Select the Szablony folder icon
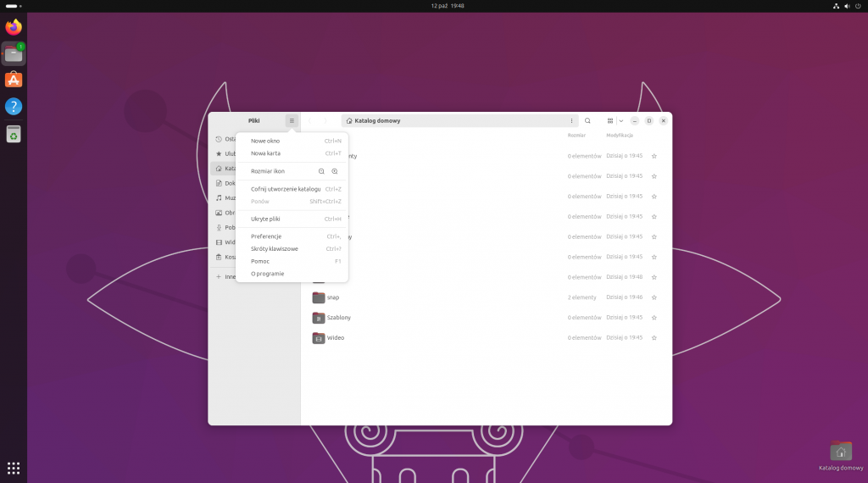 [319, 318]
